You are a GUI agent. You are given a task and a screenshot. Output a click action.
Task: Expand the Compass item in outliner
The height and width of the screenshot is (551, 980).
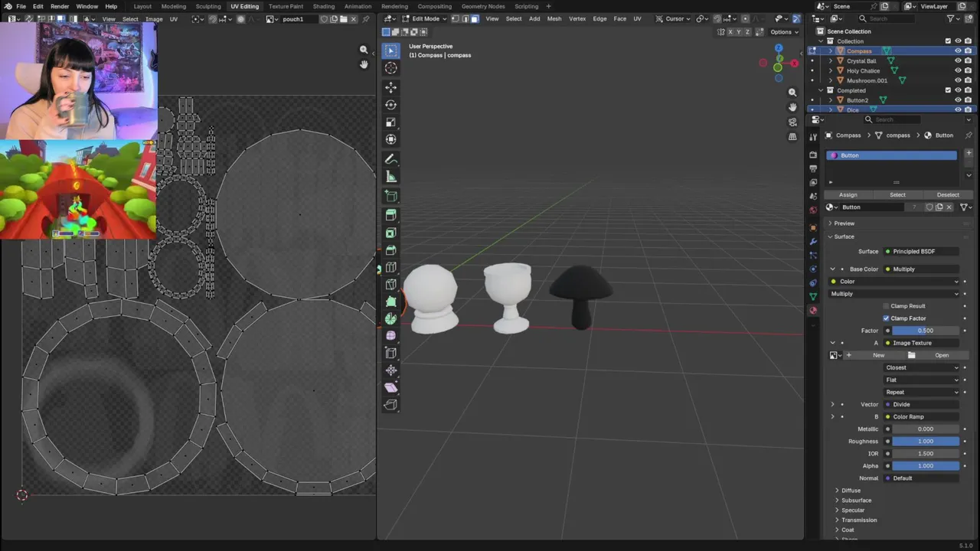pos(831,51)
